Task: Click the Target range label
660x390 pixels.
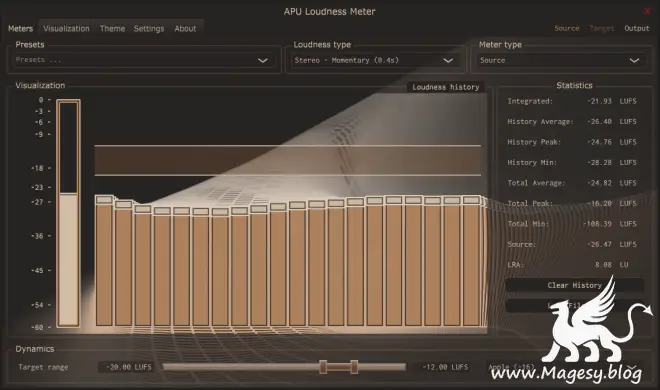Action: pyautogui.click(x=43, y=367)
